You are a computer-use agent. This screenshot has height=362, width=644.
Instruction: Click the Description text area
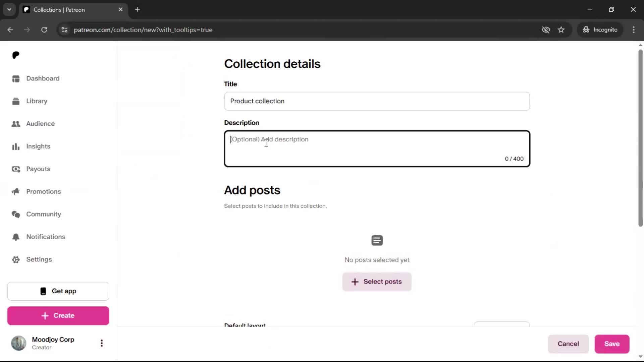pyautogui.click(x=377, y=149)
